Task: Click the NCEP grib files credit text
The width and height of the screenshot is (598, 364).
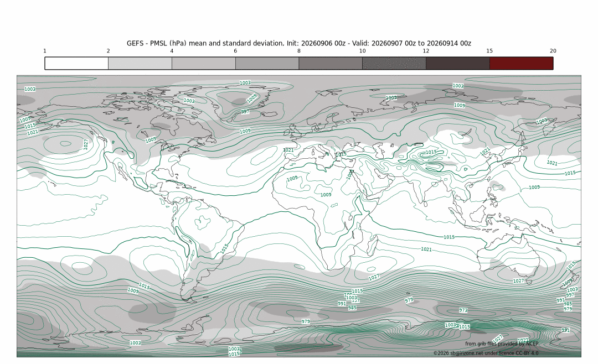Action: click(502, 344)
